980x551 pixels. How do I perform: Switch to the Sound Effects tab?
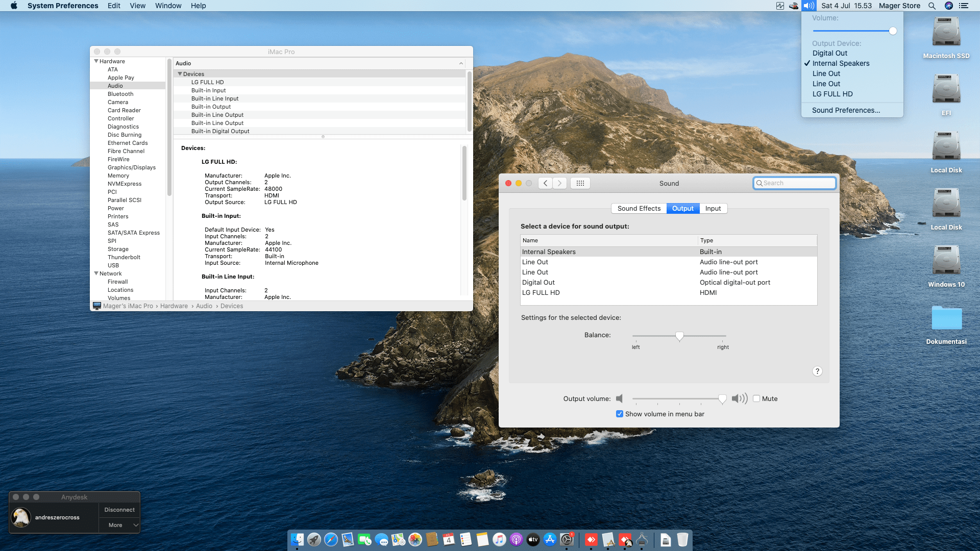[x=639, y=209]
